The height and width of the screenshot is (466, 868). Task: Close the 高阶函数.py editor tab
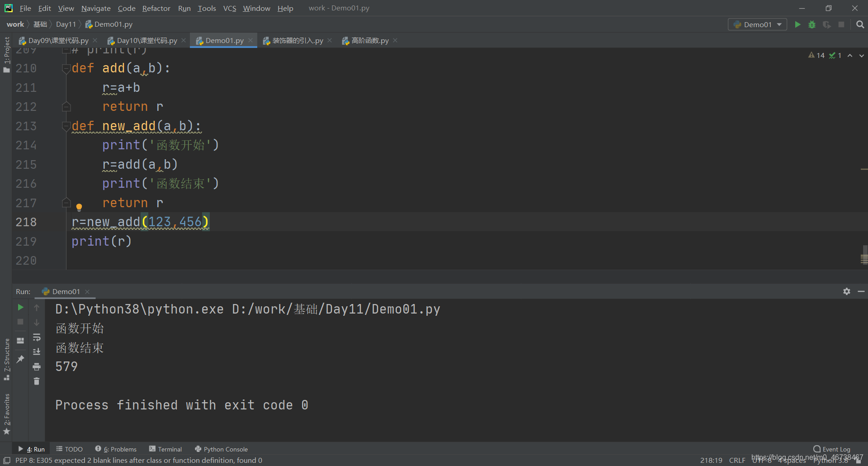(x=395, y=40)
